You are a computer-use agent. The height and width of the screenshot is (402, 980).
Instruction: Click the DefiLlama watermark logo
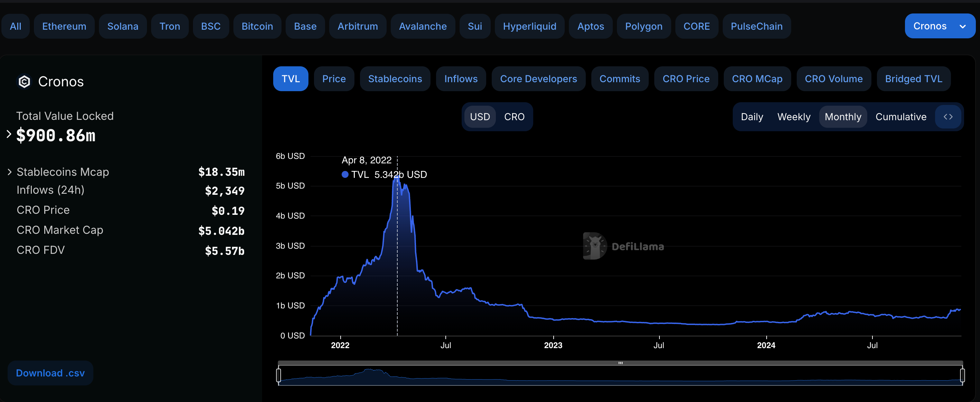point(595,246)
